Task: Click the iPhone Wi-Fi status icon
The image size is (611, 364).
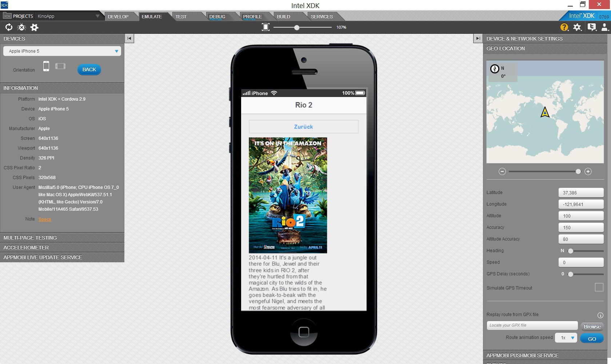Action: click(274, 93)
